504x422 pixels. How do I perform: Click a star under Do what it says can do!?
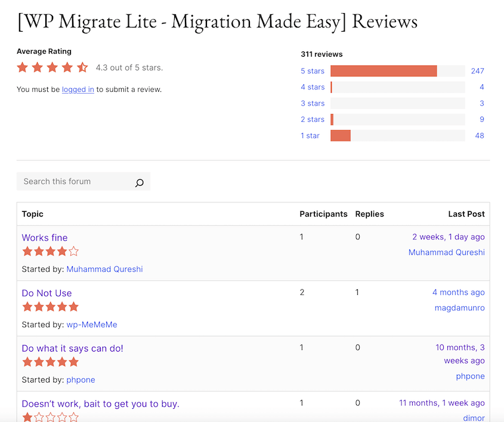click(27, 362)
